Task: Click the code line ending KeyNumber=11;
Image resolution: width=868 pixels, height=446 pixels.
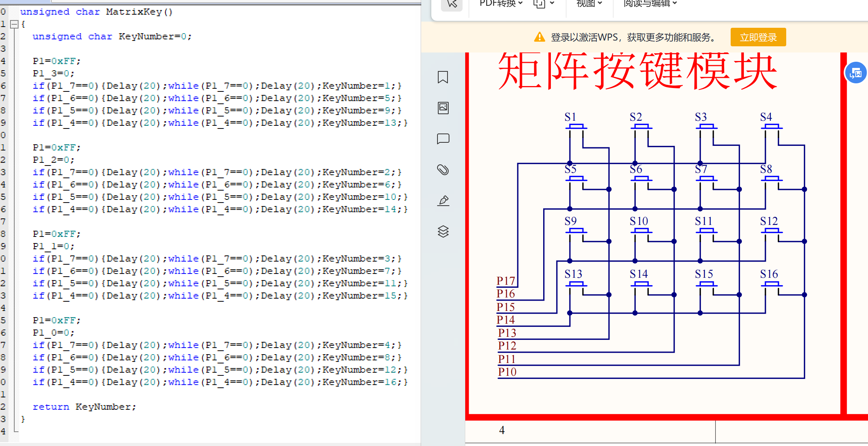Action: click(x=220, y=284)
